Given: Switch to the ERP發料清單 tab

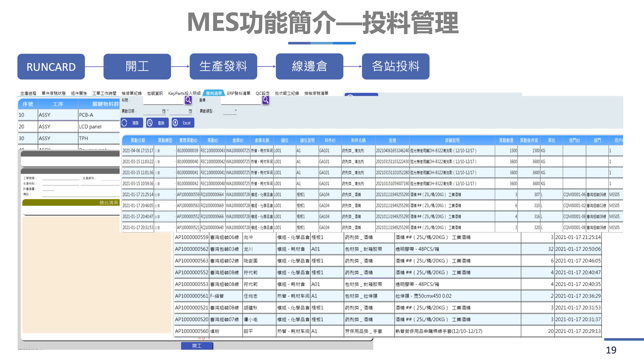Looking at the screenshot, I should pyautogui.click(x=238, y=93).
